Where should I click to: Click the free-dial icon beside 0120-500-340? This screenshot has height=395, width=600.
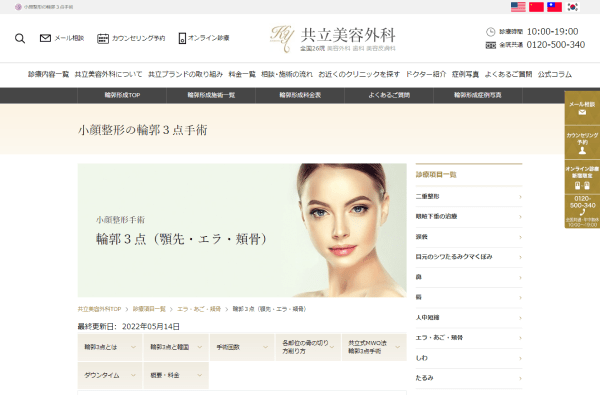tap(491, 45)
